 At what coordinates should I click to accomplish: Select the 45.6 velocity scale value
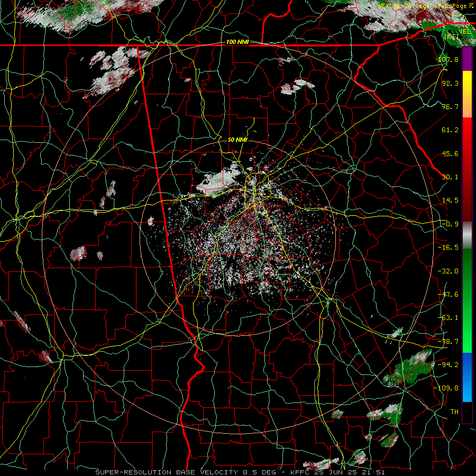pyautogui.click(x=450, y=153)
